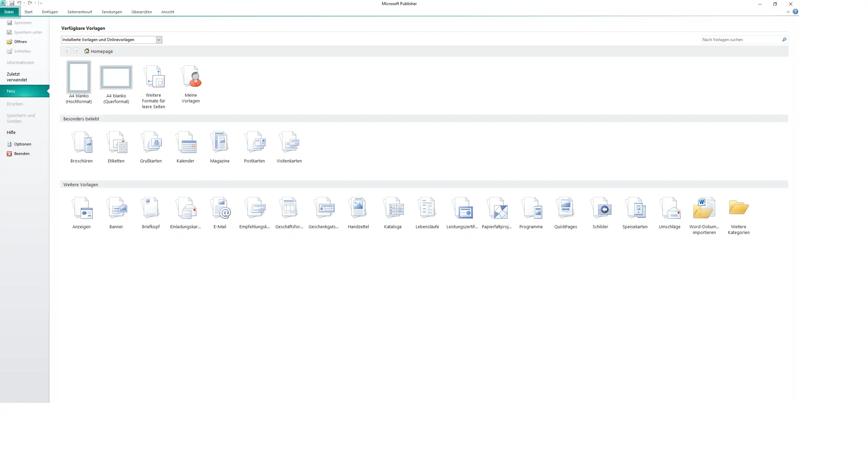Click the Grußkarten template icon
The height and width of the screenshot is (471, 868).
tap(151, 142)
